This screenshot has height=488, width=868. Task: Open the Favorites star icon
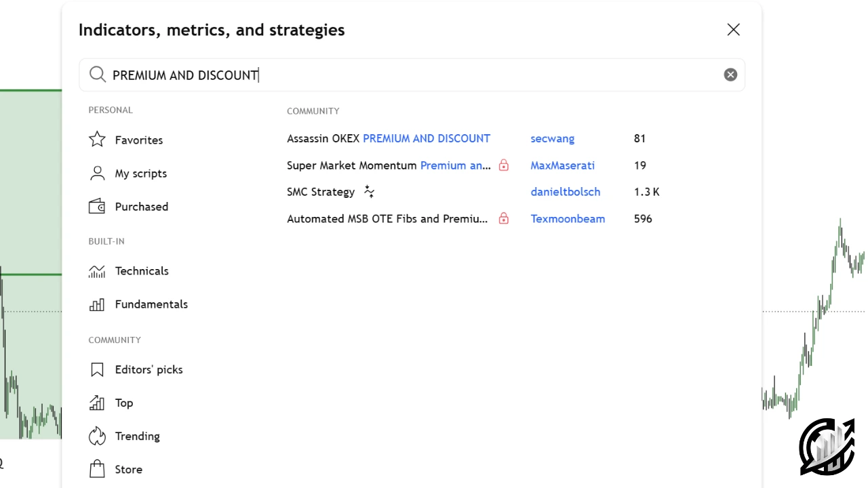[97, 140]
